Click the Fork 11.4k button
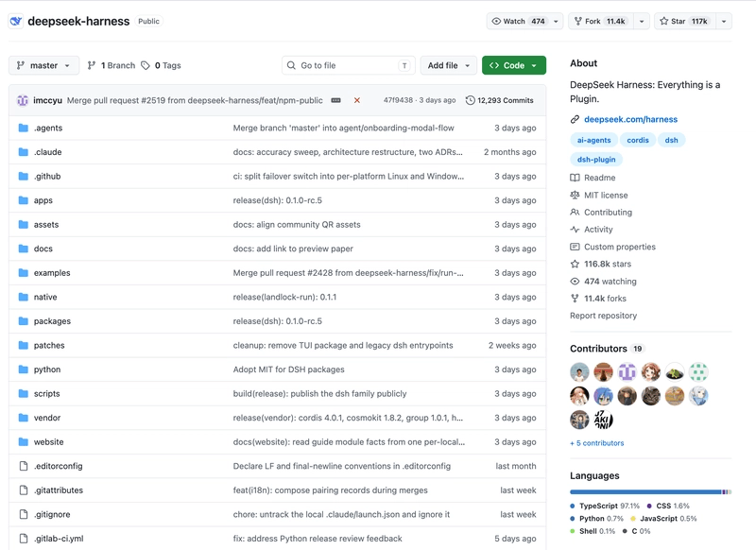 point(601,21)
